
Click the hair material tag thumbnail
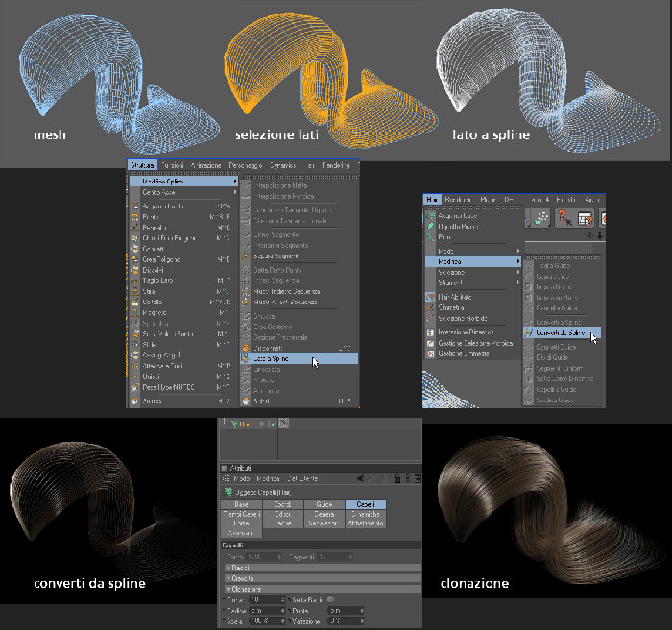pyautogui.click(x=284, y=424)
